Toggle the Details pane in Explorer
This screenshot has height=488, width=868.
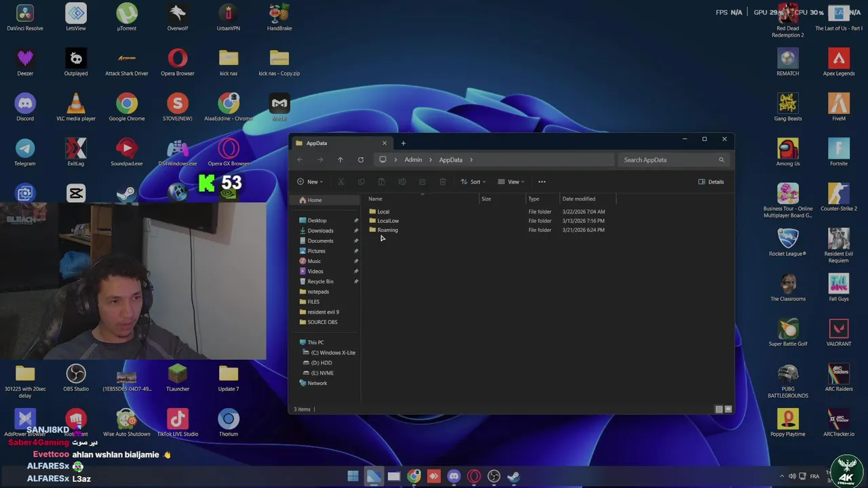711,182
